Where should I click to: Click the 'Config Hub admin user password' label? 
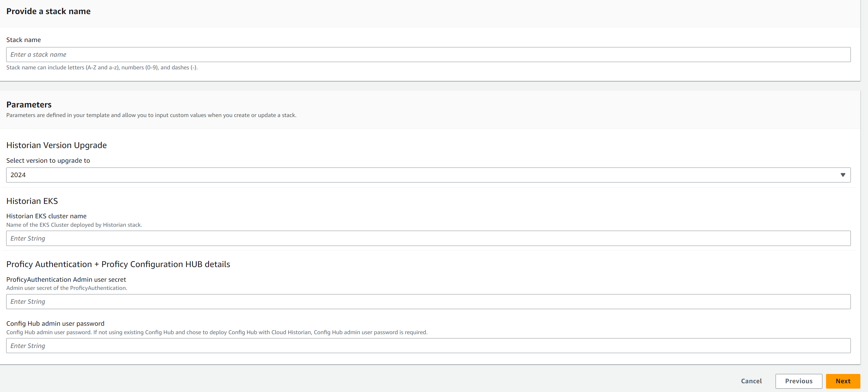point(55,323)
